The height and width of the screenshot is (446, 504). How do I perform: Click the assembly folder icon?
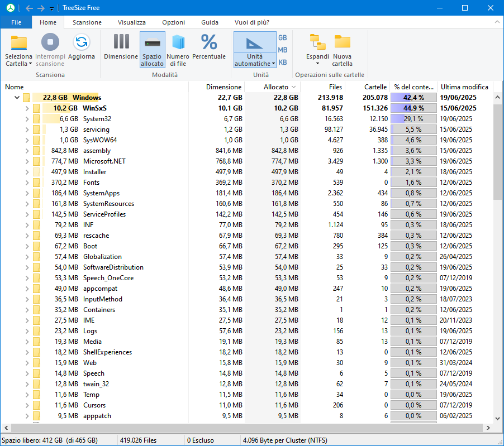36,151
